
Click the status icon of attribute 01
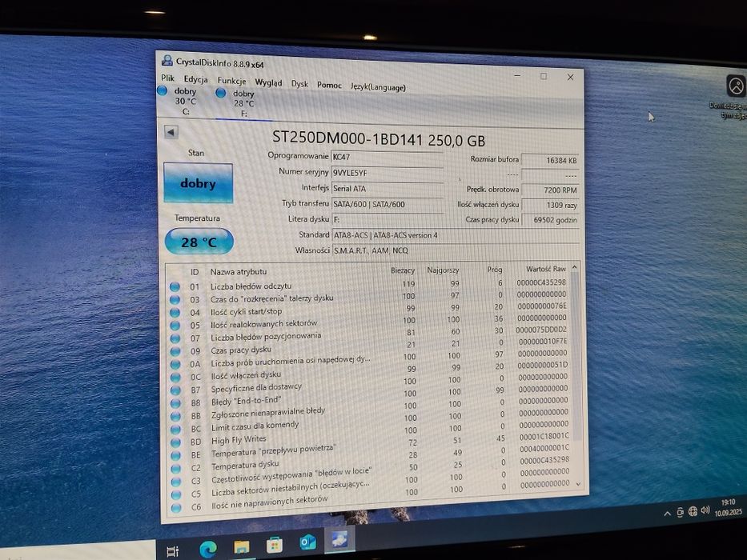point(175,286)
